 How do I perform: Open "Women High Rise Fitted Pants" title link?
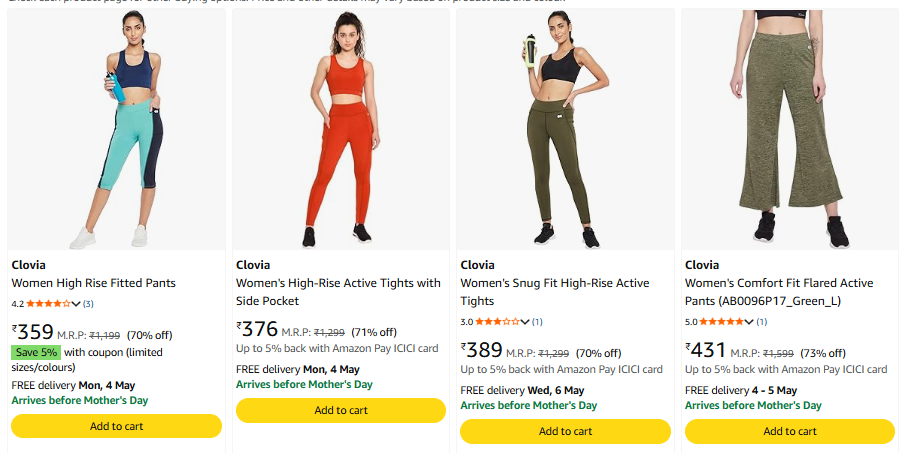[93, 283]
